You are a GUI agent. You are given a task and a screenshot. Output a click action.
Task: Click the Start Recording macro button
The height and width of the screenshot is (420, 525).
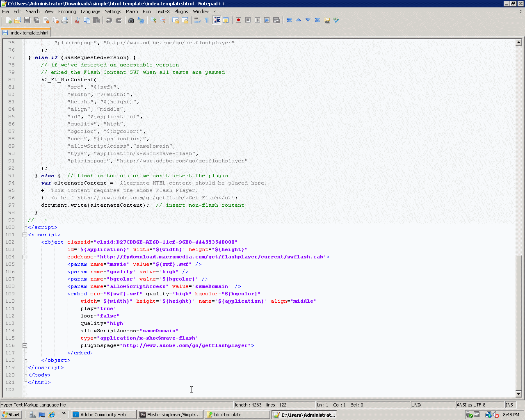238,20
